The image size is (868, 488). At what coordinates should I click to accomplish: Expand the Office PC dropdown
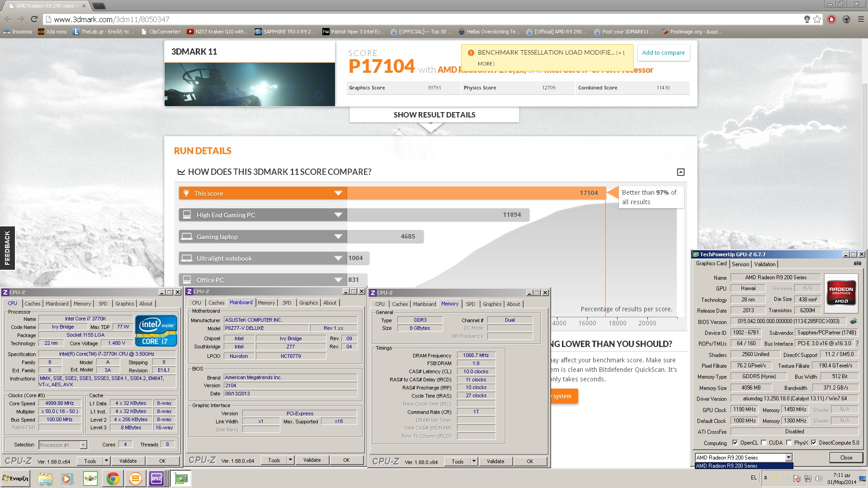(x=338, y=280)
